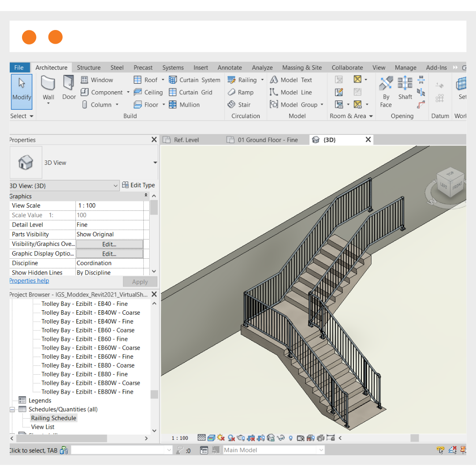Image resolution: width=476 pixels, height=476 pixels.
Task: Click Edit for Visibility/Graphics Overrides
Action: click(x=109, y=244)
